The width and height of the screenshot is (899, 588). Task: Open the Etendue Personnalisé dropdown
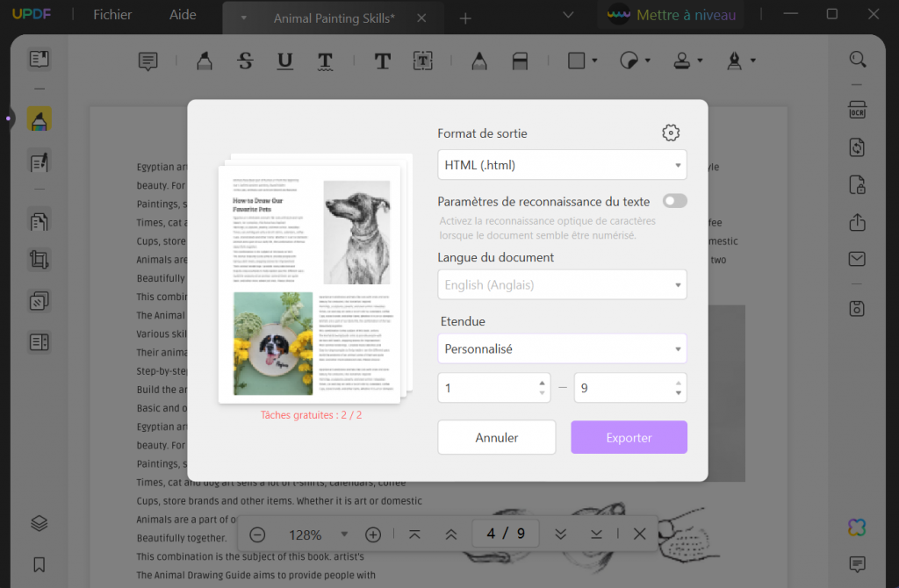point(562,349)
